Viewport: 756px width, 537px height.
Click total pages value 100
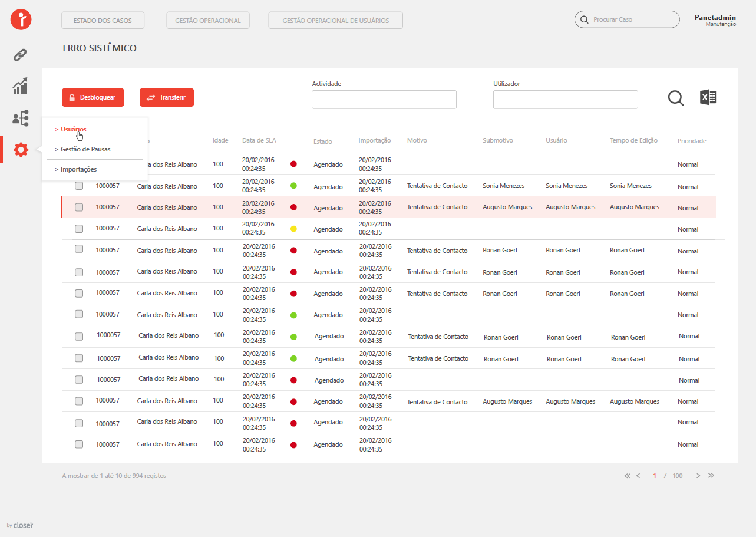coord(678,476)
